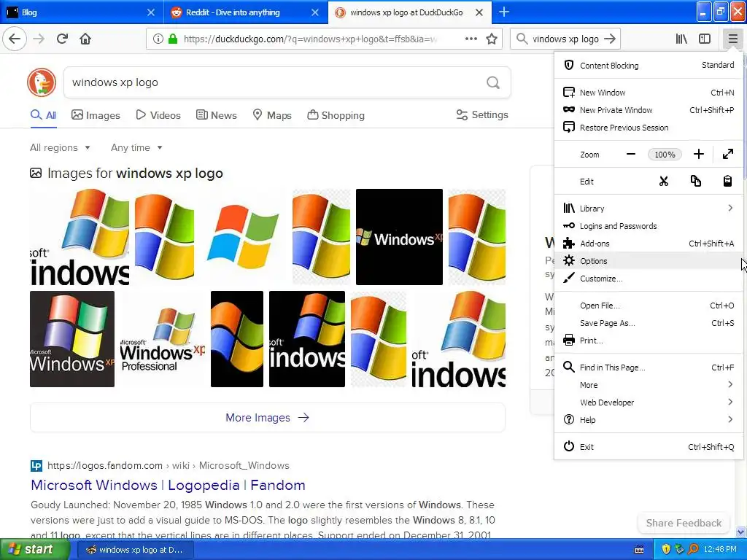Close the Reddit tab

pos(315,12)
